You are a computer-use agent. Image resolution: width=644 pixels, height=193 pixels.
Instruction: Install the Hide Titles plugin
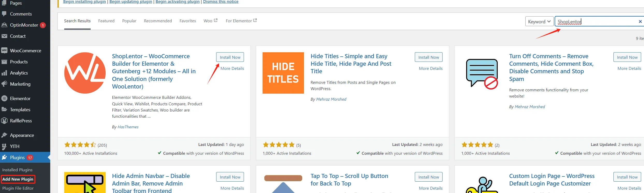(429, 57)
